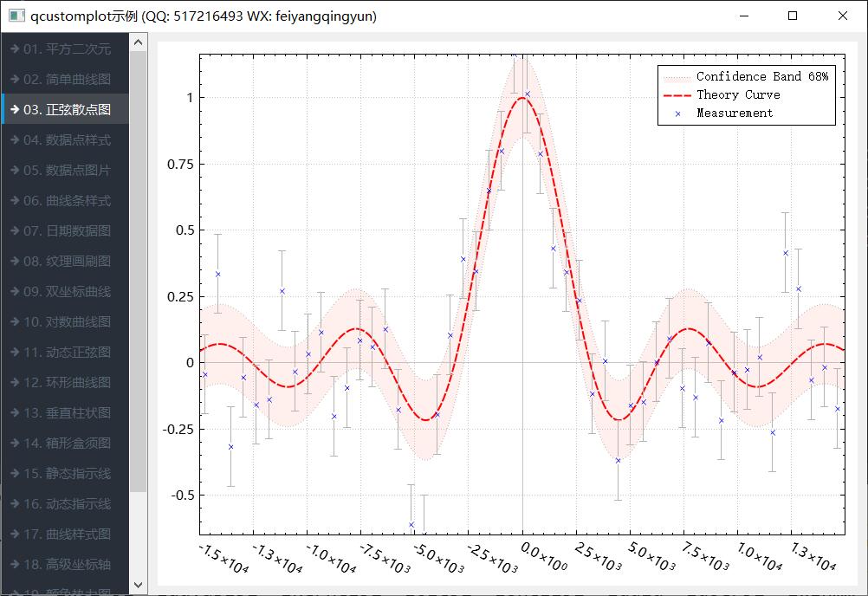Screen dimensions: 868x596
Task: Click the arrow icon beside 03. 正弦散点图
Action: coord(15,110)
